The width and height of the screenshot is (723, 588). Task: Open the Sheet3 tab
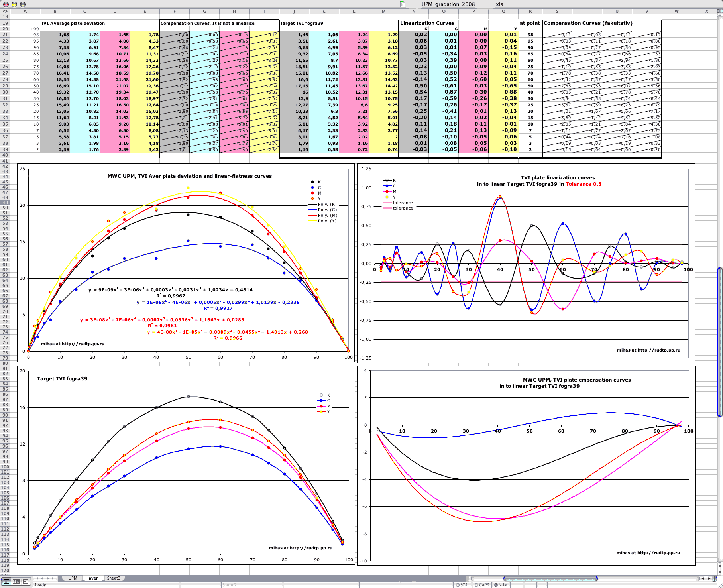pyautogui.click(x=114, y=578)
